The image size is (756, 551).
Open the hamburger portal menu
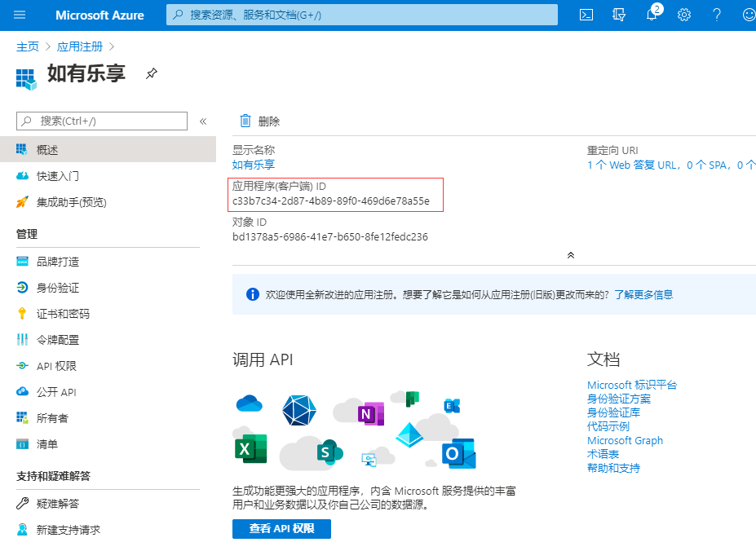pos(20,15)
